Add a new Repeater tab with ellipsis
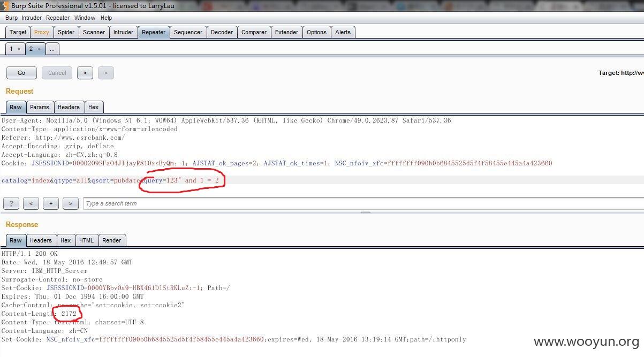The width and height of the screenshot is (644, 357). coord(52,49)
